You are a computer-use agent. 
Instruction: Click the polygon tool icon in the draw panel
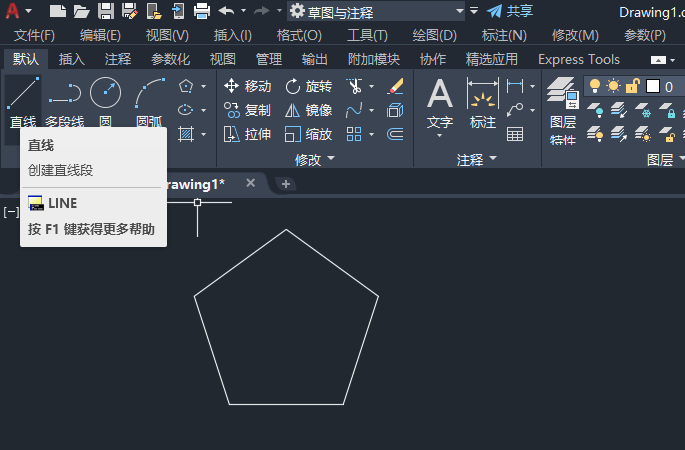[186, 86]
